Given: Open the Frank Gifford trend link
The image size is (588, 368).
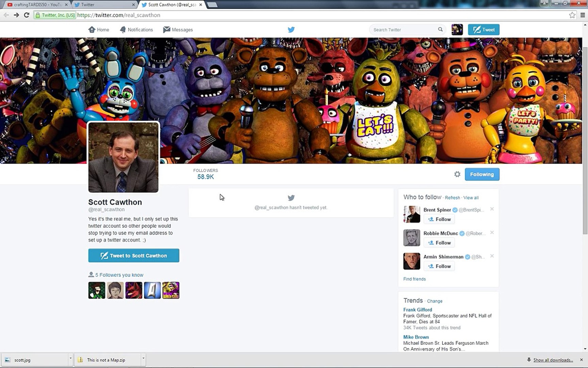Looking at the screenshot, I should click(418, 310).
